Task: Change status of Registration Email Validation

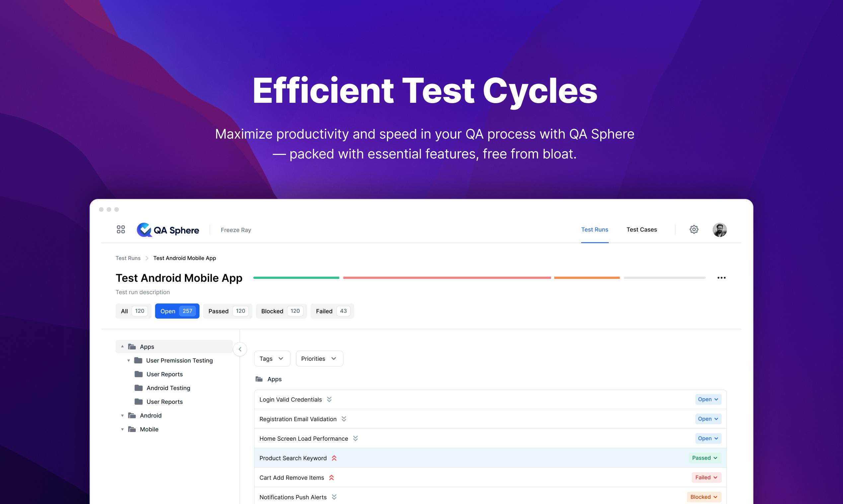Action: 708,419
